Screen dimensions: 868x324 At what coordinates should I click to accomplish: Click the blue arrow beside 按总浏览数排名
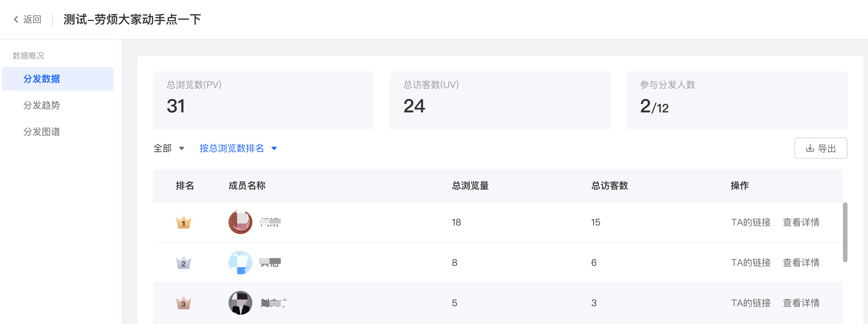[274, 149]
